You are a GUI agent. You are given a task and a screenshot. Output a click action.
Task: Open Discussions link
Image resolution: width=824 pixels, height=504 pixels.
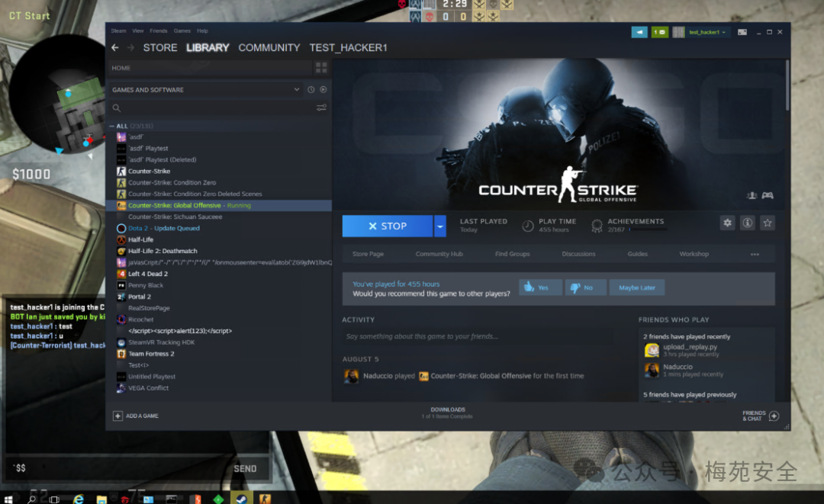coord(578,254)
